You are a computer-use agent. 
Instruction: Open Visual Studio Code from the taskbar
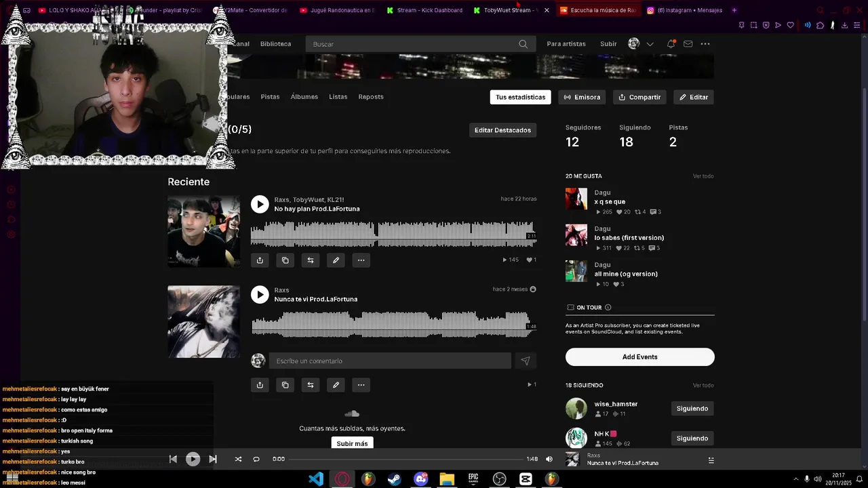coord(316,479)
